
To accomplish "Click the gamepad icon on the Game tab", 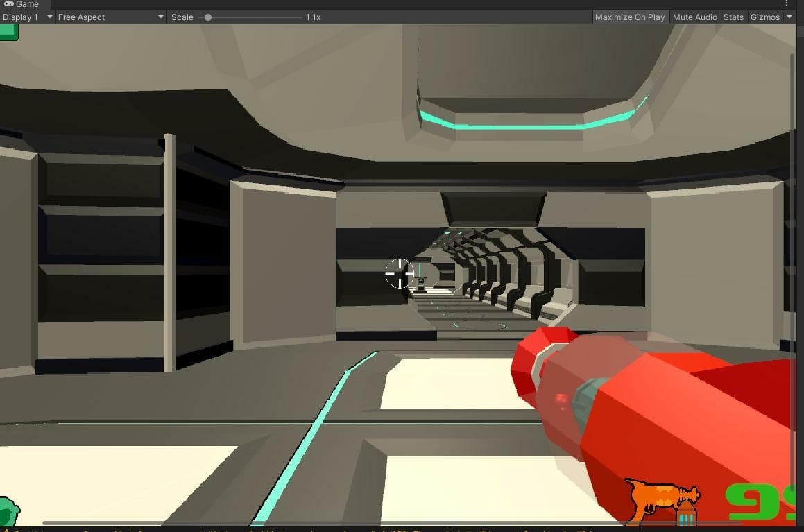I will 9,4.
